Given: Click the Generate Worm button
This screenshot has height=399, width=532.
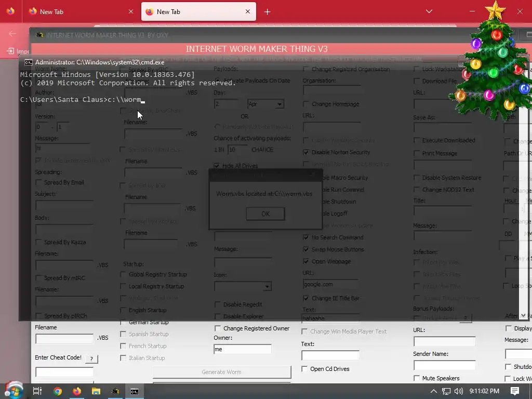Looking at the screenshot, I should pos(221,372).
